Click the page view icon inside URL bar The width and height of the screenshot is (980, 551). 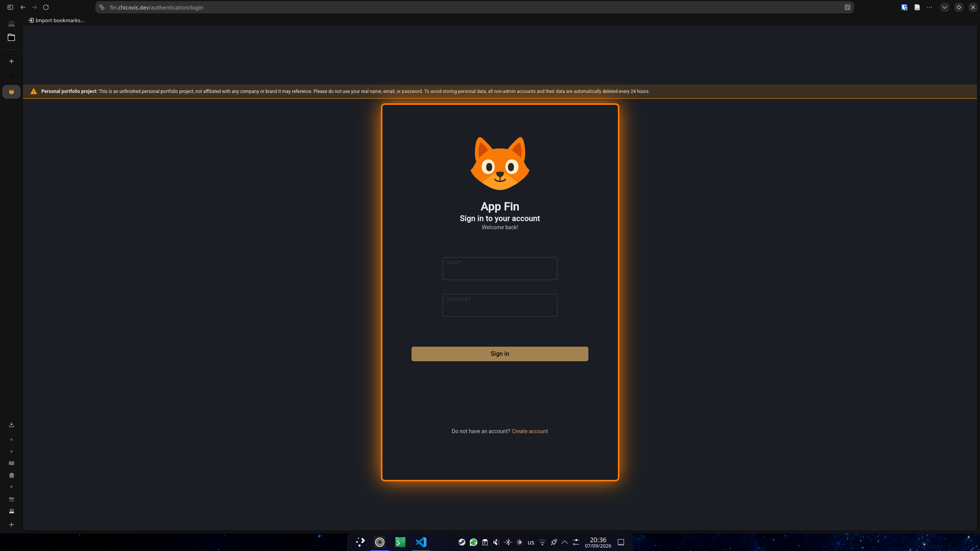click(848, 7)
